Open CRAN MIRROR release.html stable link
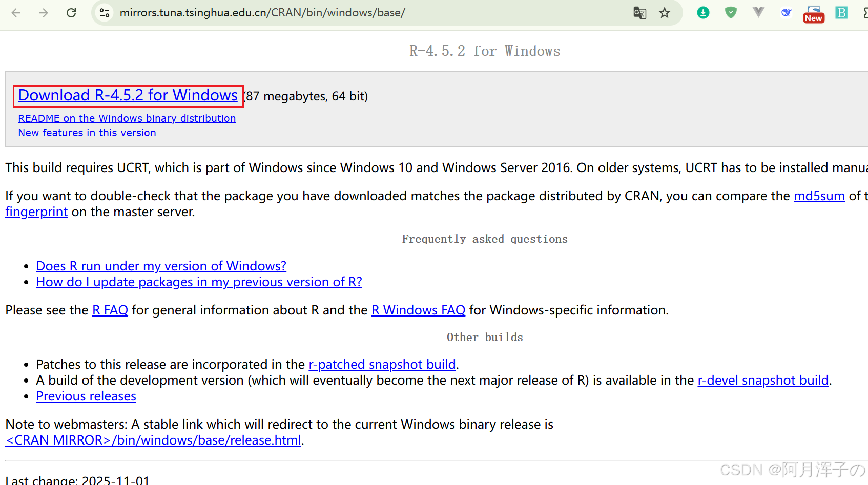 [153, 440]
